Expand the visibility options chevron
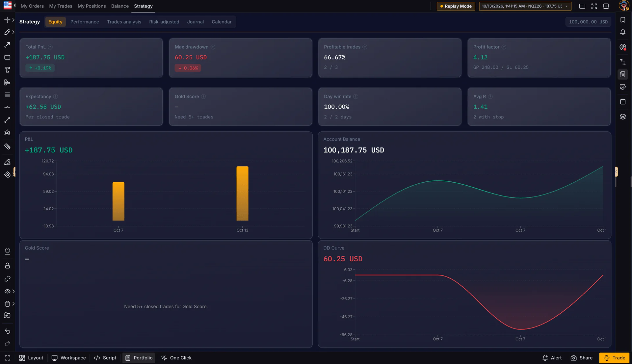Image resolution: width=632 pixels, height=364 pixels. [x=13, y=291]
